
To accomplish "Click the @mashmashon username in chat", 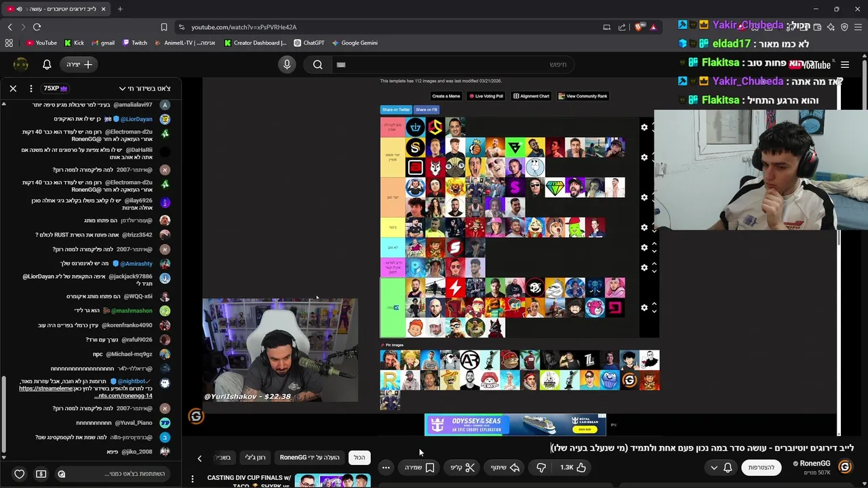I will tap(132, 310).
